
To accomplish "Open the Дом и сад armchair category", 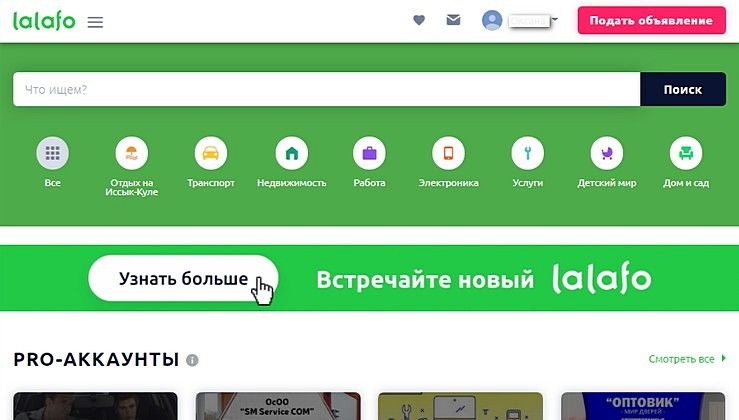I will (686, 153).
